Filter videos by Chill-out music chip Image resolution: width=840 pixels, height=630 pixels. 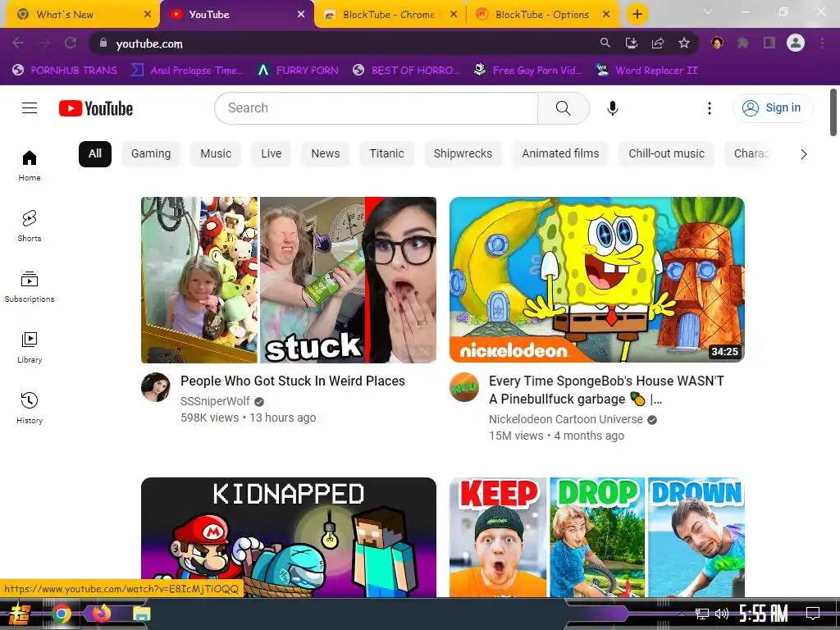click(x=666, y=153)
